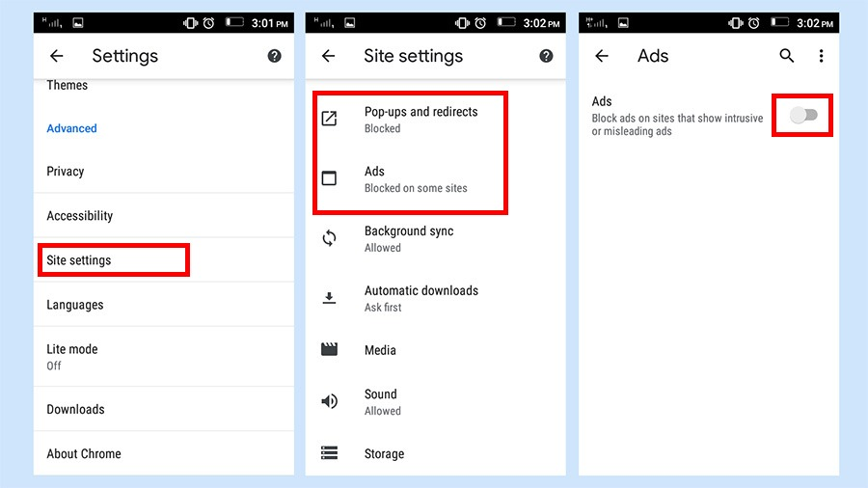Open help icon on Settings screen
This screenshot has height=488, width=868.
pyautogui.click(x=274, y=56)
